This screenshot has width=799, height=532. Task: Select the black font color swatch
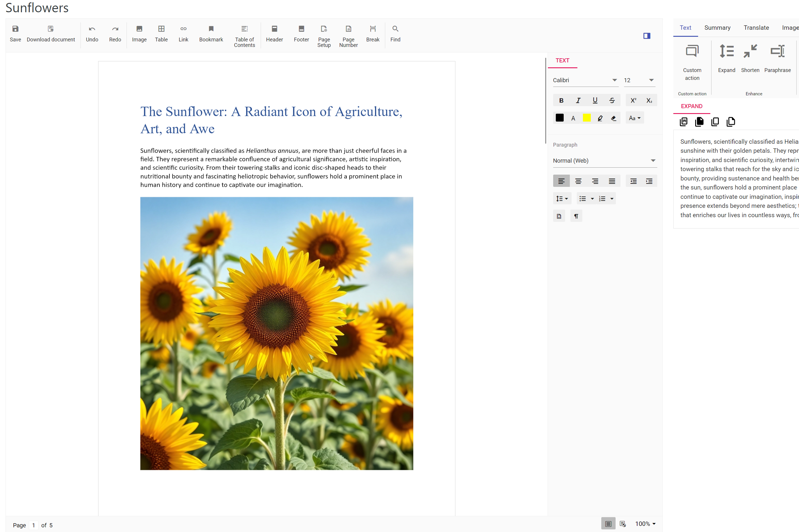coord(559,118)
